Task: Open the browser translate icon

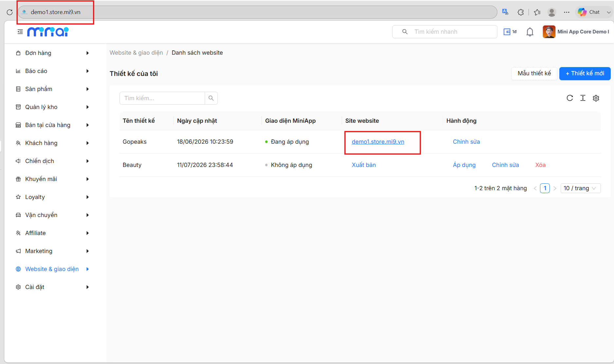Action: tap(505, 12)
